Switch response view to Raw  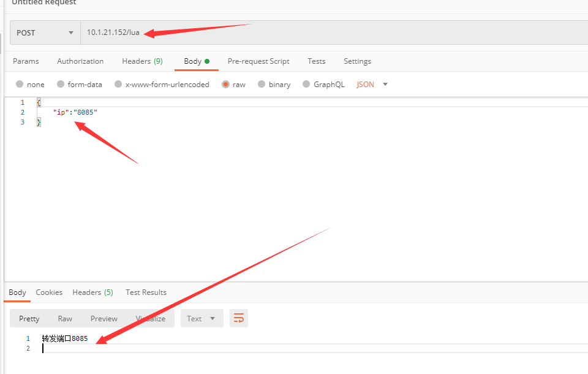click(65, 318)
